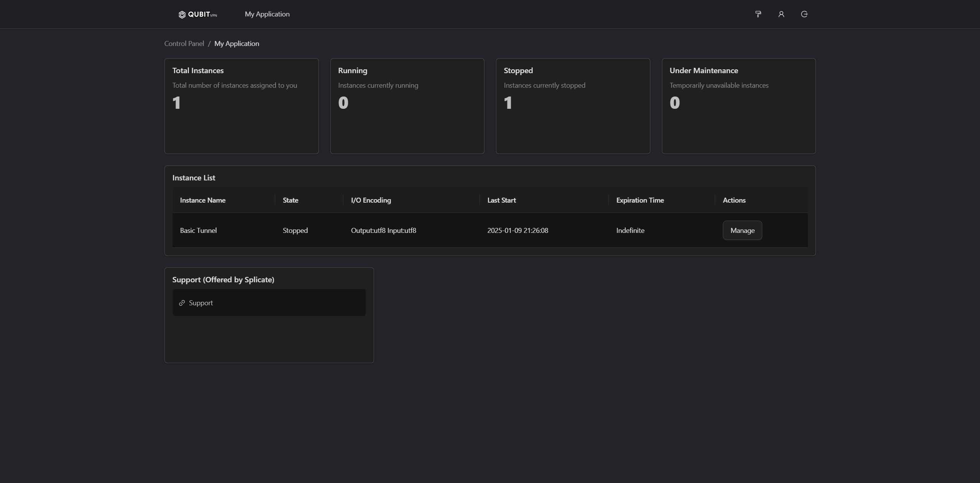Go to Control Panel breadcrumb
The height and width of the screenshot is (483, 980).
tap(184, 44)
